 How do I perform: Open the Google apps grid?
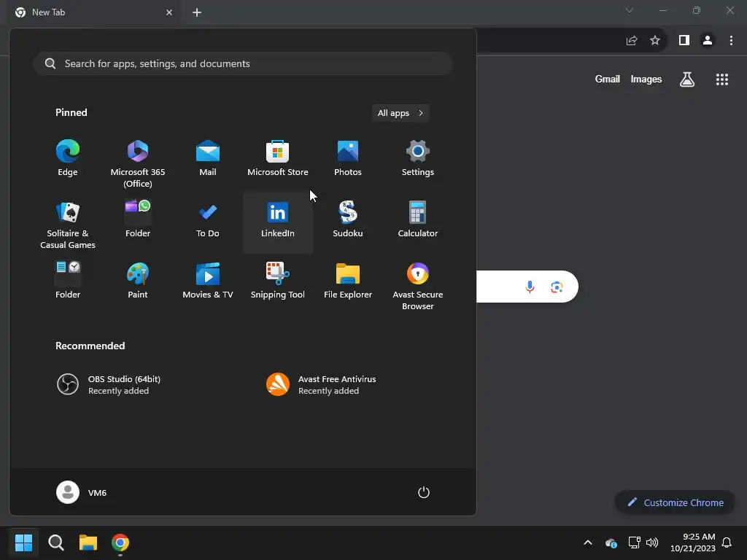722,79
